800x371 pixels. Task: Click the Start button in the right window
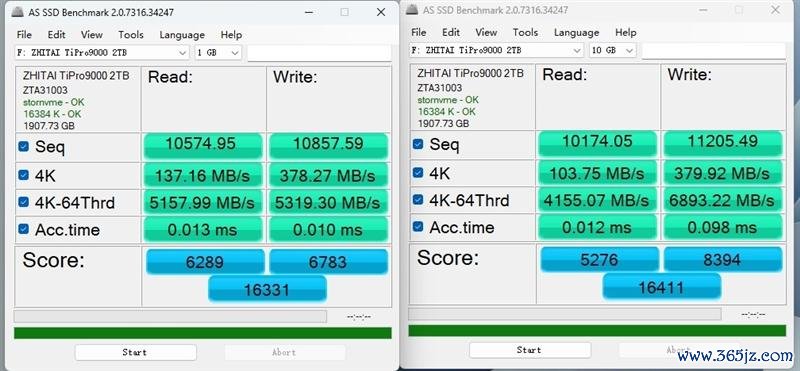pos(530,350)
